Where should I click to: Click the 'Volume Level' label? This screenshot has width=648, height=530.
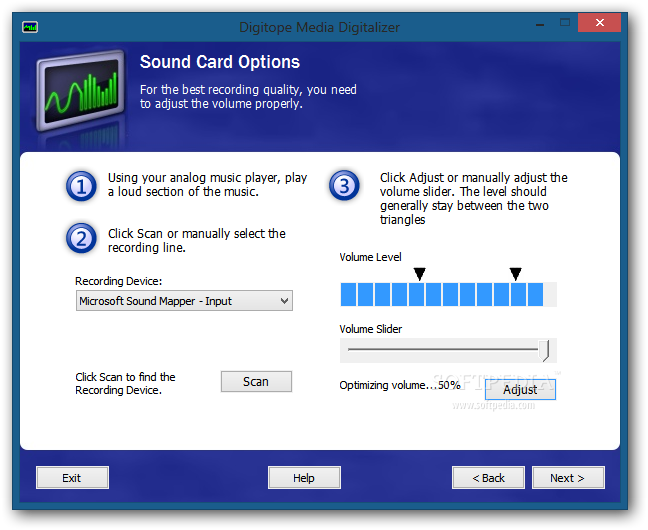[370, 257]
